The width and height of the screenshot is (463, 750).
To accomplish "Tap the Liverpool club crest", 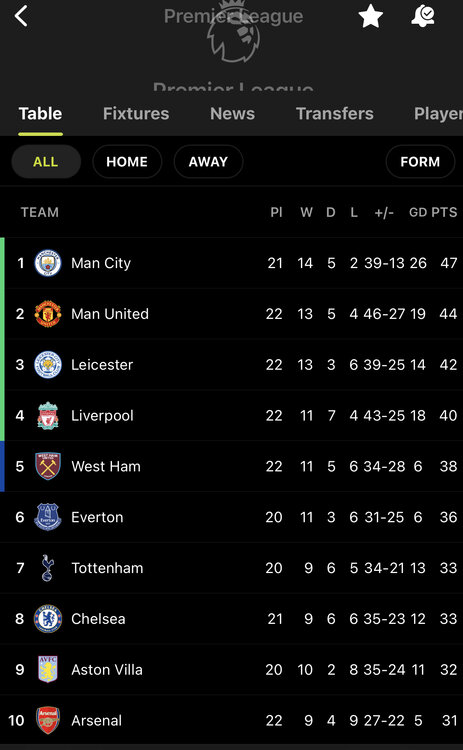I will pyautogui.click(x=48, y=416).
